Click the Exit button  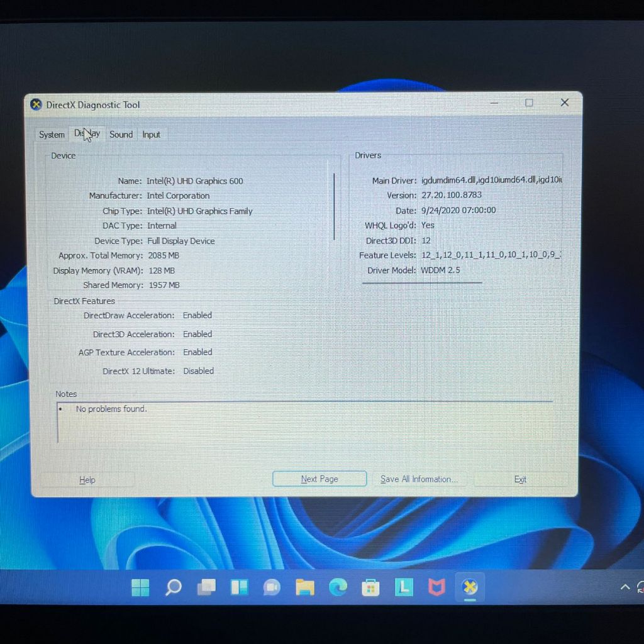pyautogui.click(x=520, y=480)
